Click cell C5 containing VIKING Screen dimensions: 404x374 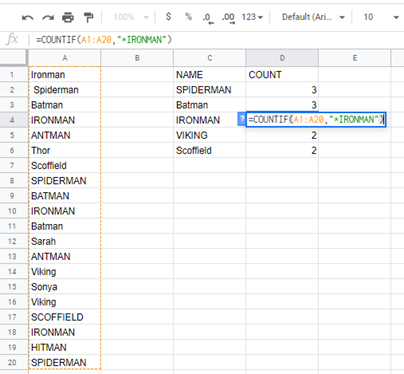tap(210, 135)
